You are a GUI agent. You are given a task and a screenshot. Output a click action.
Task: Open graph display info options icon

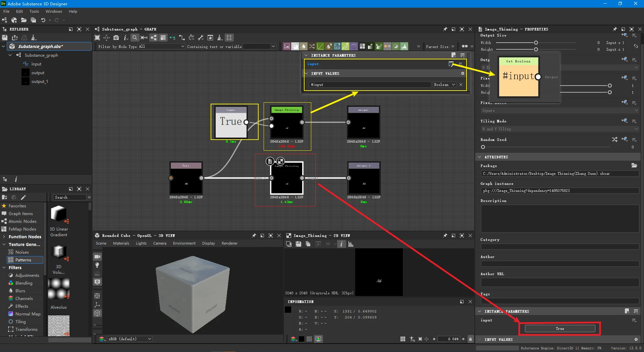[125, 38]
